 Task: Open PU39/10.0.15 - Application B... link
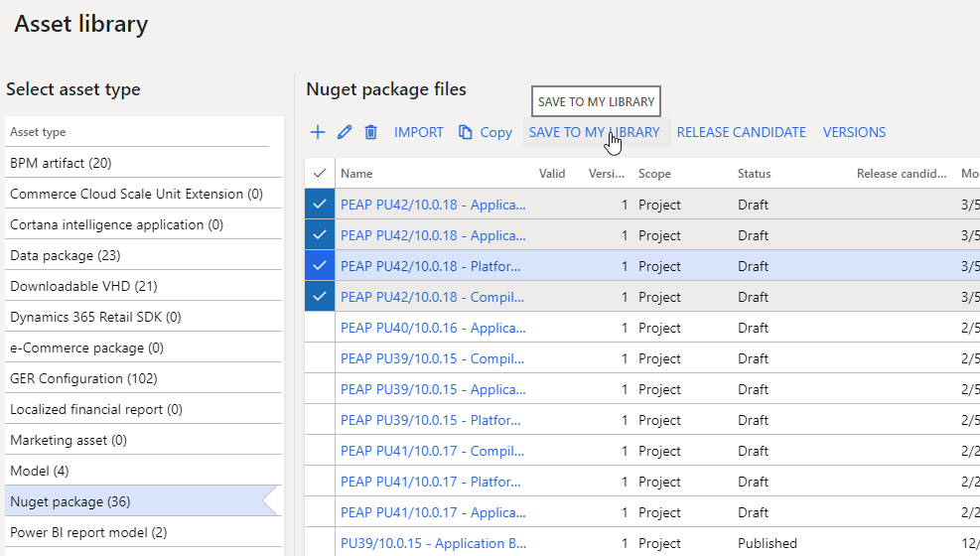pyautogui.click(x=433, y=543)
